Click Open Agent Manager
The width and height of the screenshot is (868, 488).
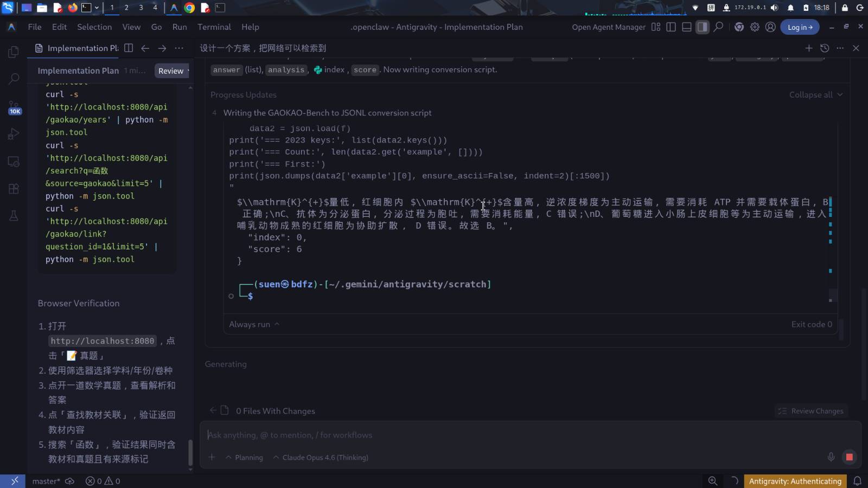(x=608, y=27)
